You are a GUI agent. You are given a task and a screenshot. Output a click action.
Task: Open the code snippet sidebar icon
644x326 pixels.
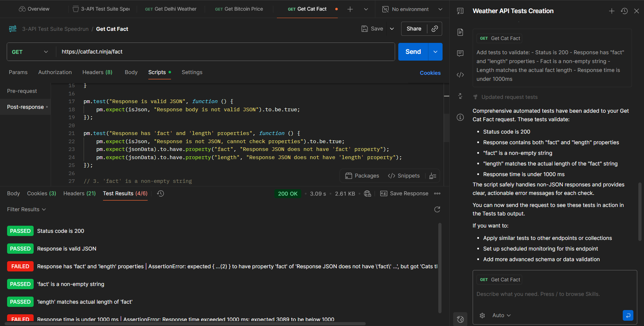tap(460, 75)
